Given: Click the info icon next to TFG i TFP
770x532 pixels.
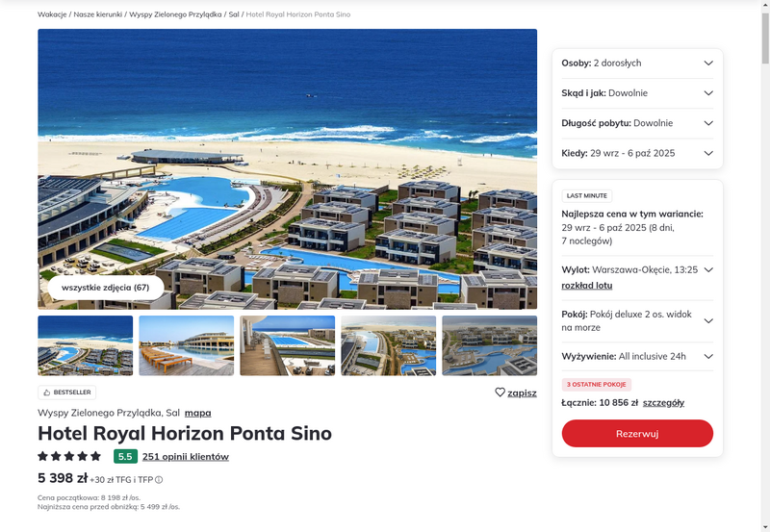Looking at the screenshot, I should [159, 480].
